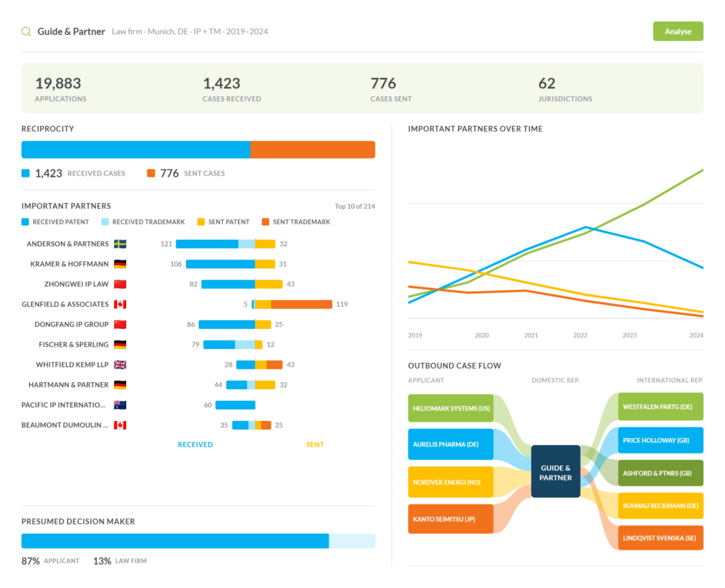This screenshot has width=725, height=588.
Task: Click the green search magnifier icon
Action: (x=26, y=31)
